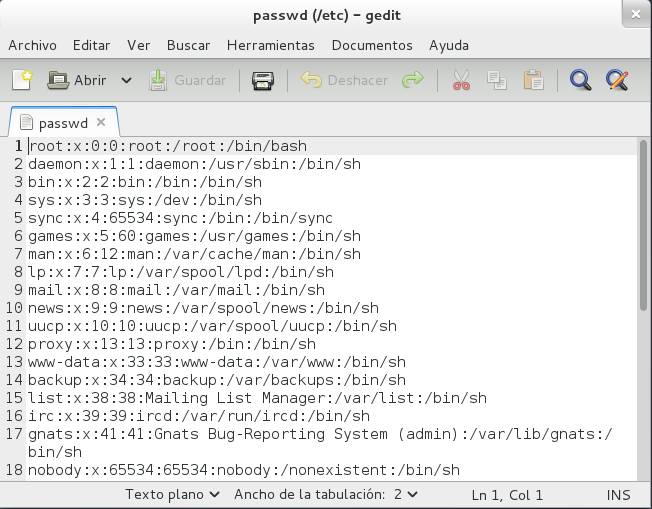The width and height of the screenshot is (652, 509).
Task: Click the games:x:5:60 line
Action: point(194,236)
